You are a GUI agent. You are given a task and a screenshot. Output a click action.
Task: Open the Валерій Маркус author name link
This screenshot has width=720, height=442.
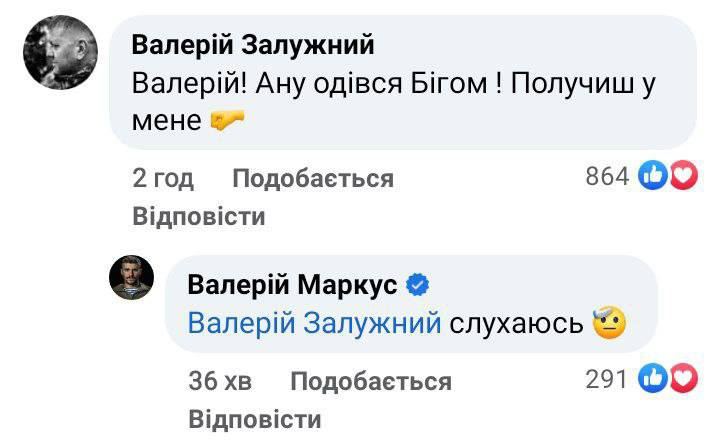tap(293, 286)
